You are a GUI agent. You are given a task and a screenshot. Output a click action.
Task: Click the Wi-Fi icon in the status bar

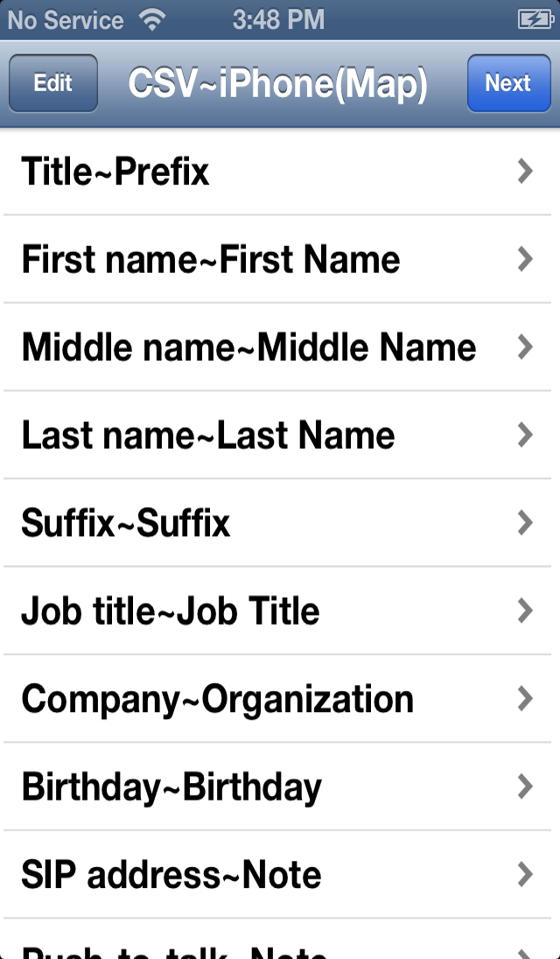click(x=152, y=19)
